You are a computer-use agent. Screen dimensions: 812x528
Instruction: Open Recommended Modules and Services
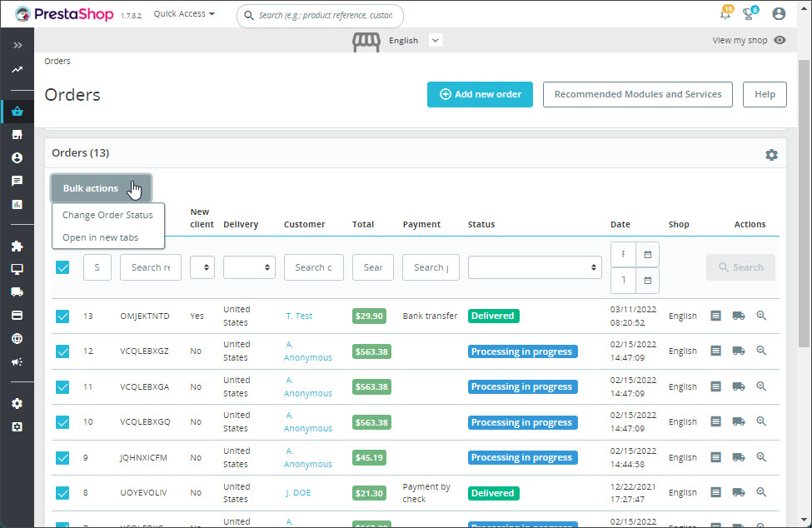point(638,94)
